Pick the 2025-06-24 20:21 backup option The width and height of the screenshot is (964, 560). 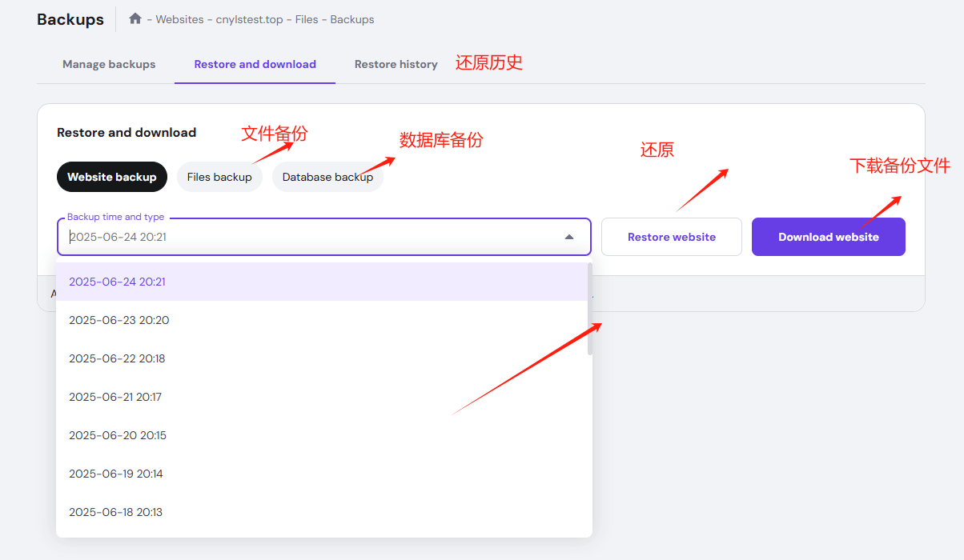[x=117, y=282]
